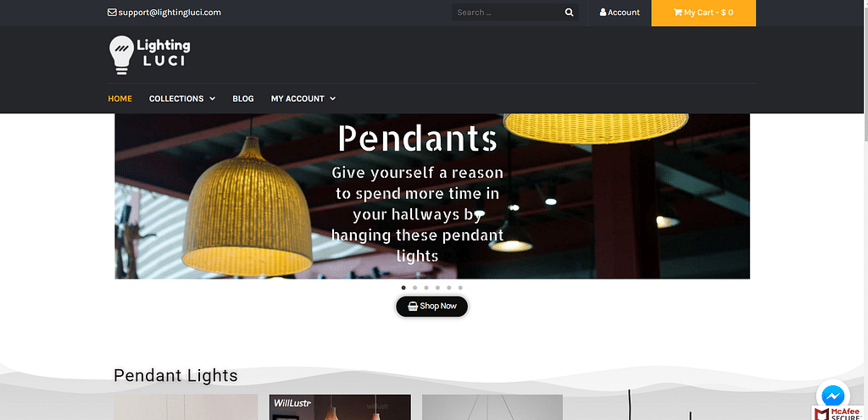Screen dimensions: 868x420
Task: Click the envelope icon beside support email
Action: pyautogui.click(x=112, y=12)
